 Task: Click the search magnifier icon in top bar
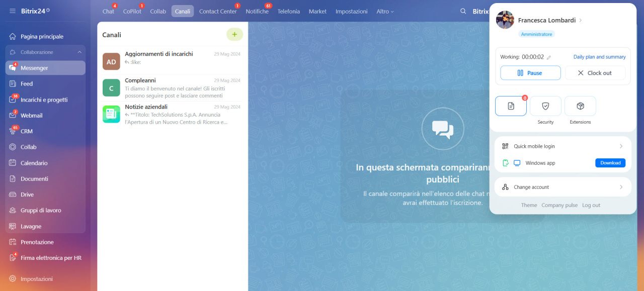coord(463,11)
